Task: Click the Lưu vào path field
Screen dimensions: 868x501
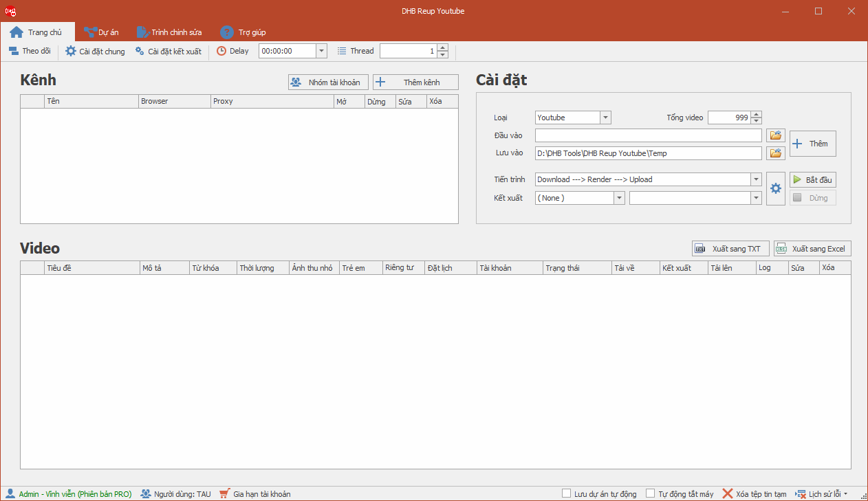Action: 649,153
